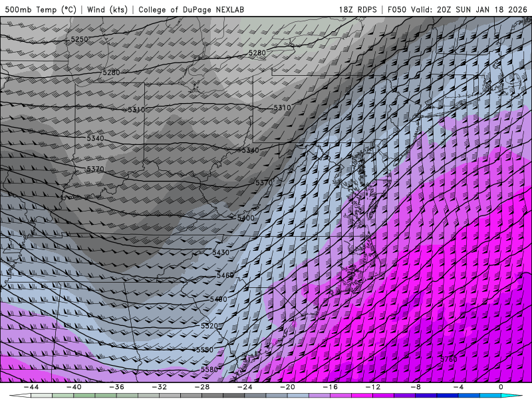
Task: Select the easternmost 5340 contour label
Action: (251, 150)
